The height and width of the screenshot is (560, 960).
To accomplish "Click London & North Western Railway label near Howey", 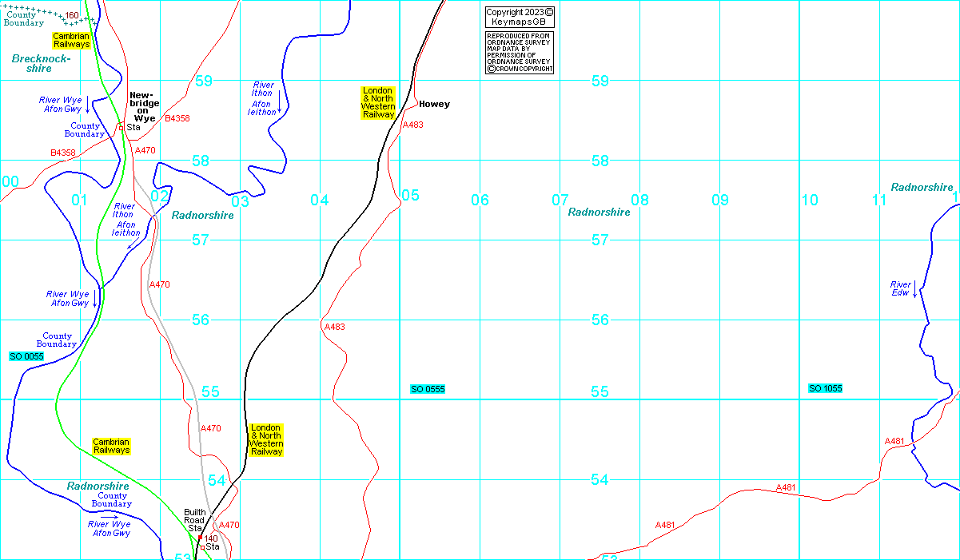I will (x=378, y=103).
